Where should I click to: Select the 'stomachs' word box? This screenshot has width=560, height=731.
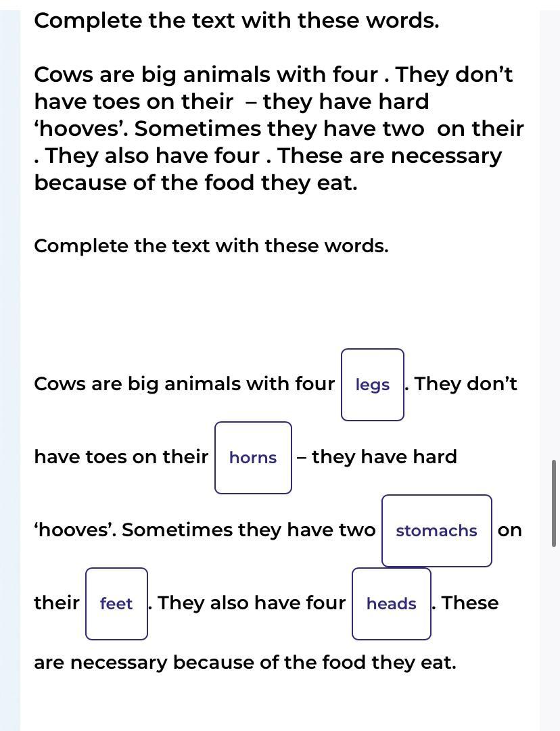tap(437, 531)
